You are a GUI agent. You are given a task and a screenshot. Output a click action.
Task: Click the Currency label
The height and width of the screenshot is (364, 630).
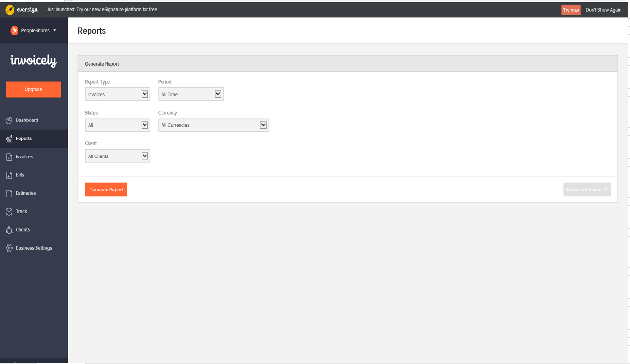point(167,113)
